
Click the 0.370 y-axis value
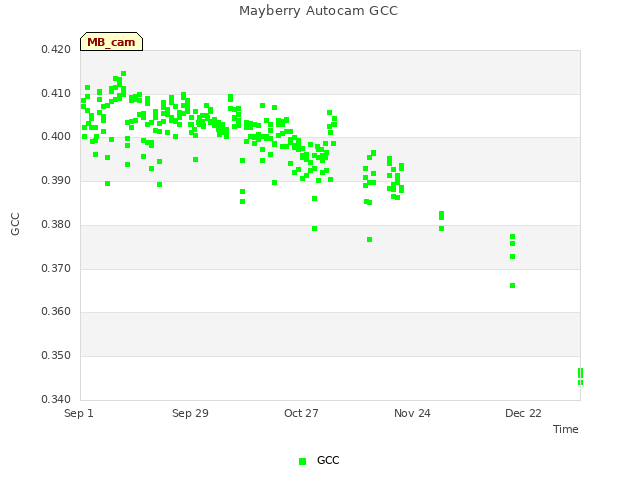pos(56,269)
